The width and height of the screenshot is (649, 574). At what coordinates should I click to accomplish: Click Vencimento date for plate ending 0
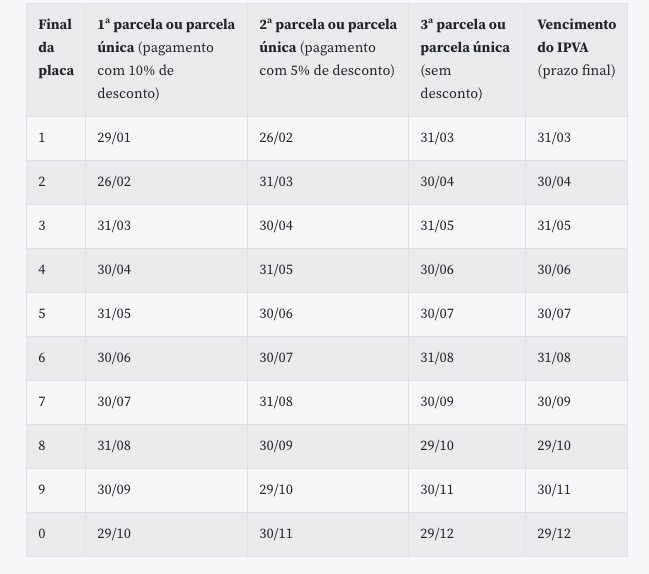[554, 534]
